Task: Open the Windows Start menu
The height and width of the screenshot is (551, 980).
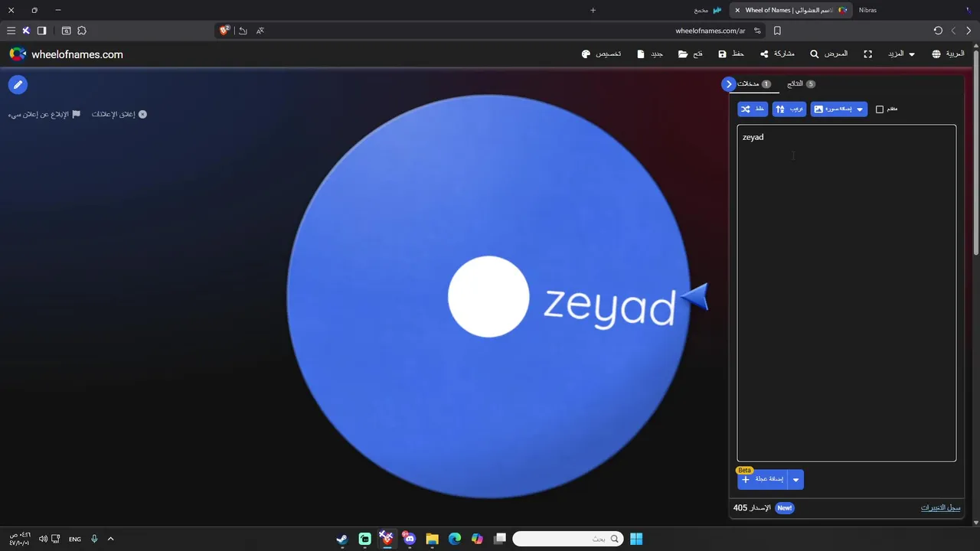Action: coord(636,539)
